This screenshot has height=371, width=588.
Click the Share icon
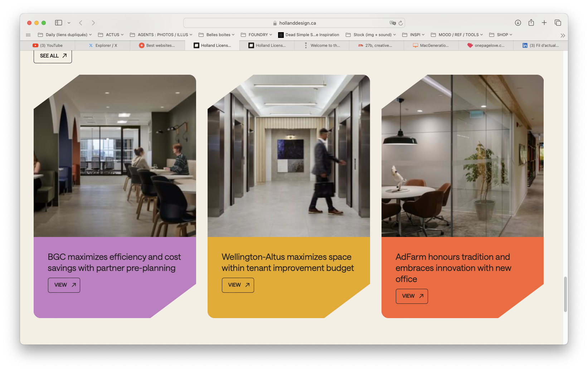531,23
